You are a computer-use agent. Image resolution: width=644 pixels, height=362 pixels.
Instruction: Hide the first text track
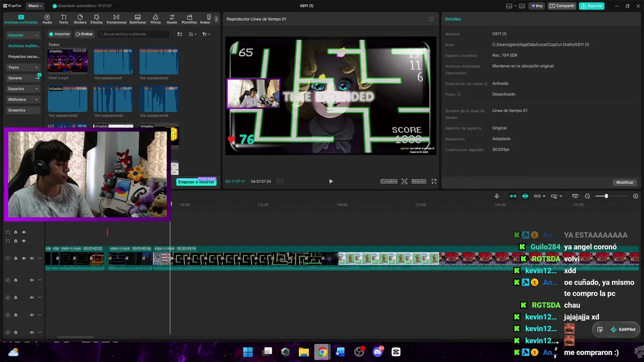coord(24,232)
